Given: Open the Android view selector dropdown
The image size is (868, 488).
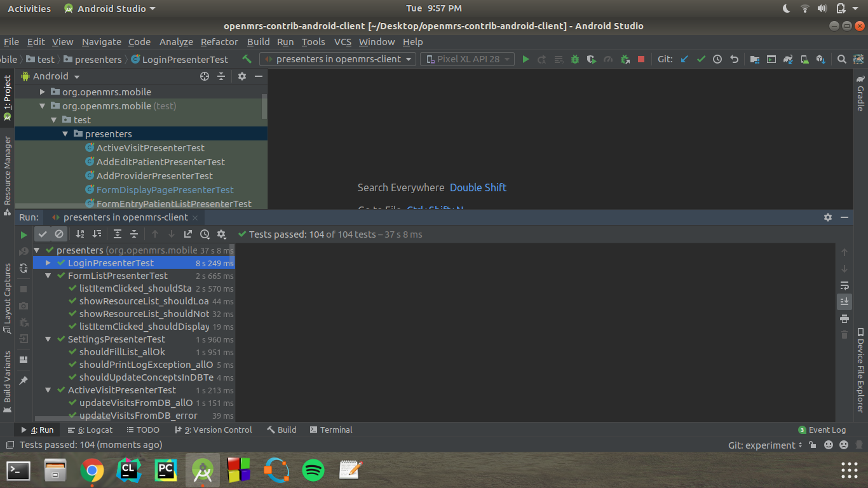Looking at the screenshot, I should (x=51, y=76).
